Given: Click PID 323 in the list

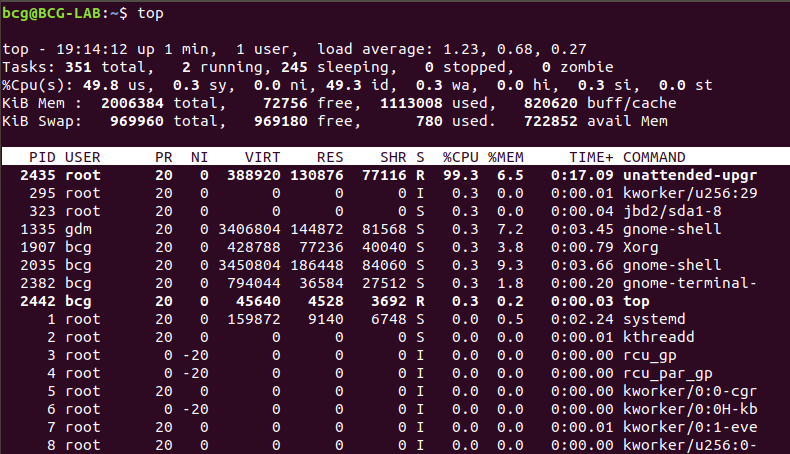Looking at the screenshot, I should coord(42,211).
